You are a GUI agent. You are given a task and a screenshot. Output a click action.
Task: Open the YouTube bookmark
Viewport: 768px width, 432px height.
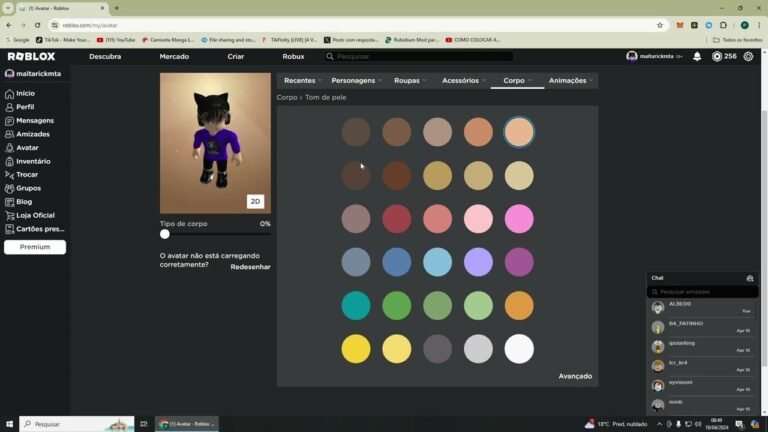click(116, 40)
